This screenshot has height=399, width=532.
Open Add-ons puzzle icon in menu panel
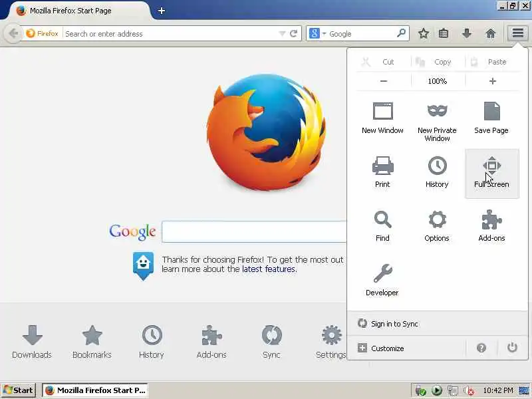pyautogui.click(x=491, y=226)
